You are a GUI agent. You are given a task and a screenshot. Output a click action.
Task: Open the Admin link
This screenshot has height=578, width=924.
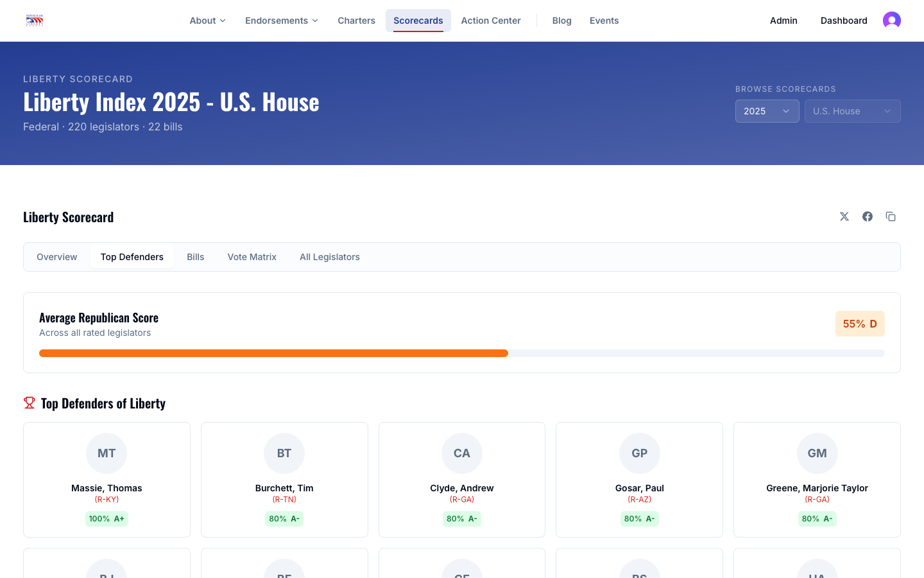click(x=783, y=21)
